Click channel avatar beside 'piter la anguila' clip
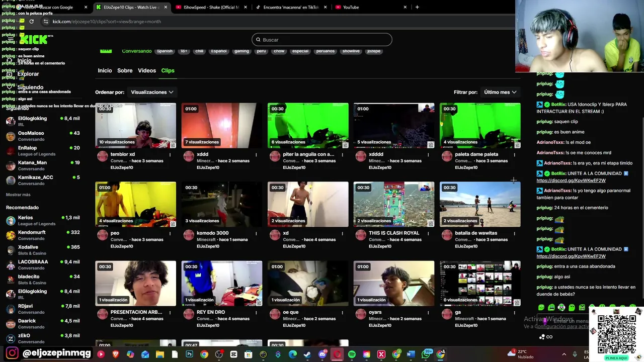The height and width of the screenshot is (362, 644). click(275, 156)
